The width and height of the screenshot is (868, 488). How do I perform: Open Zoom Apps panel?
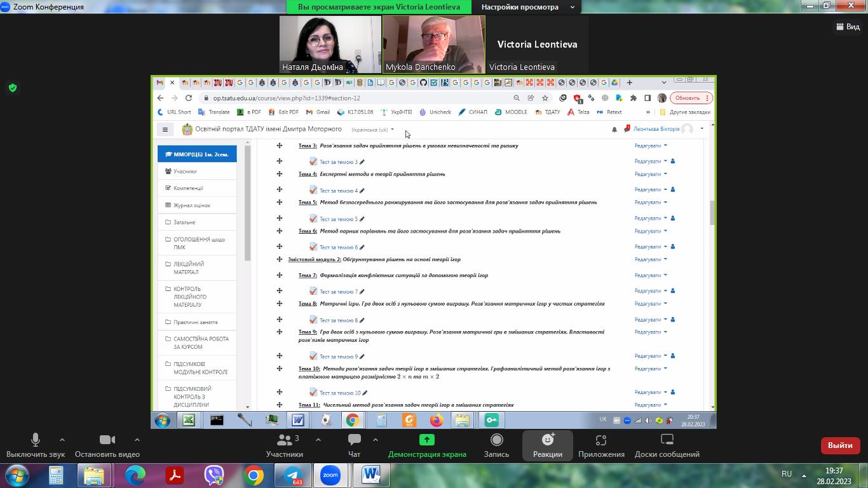tap(601, 445)
